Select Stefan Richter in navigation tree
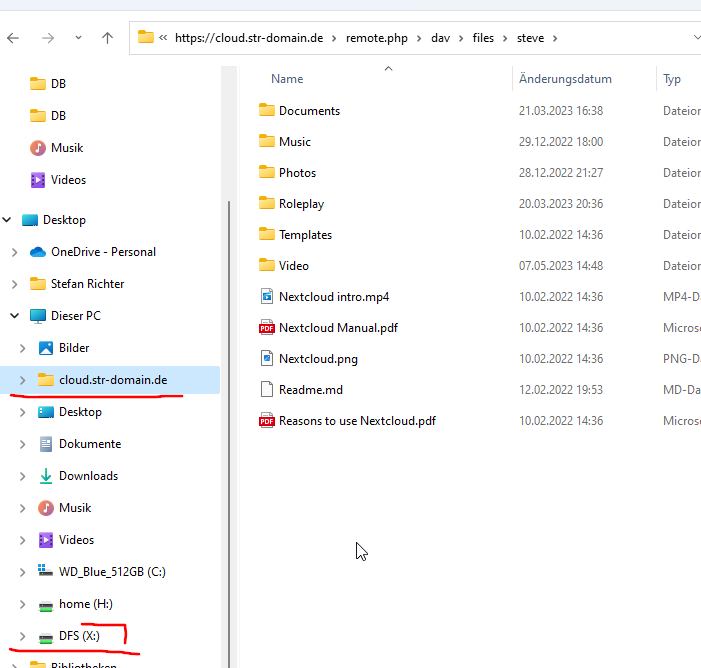 (88, 284)
